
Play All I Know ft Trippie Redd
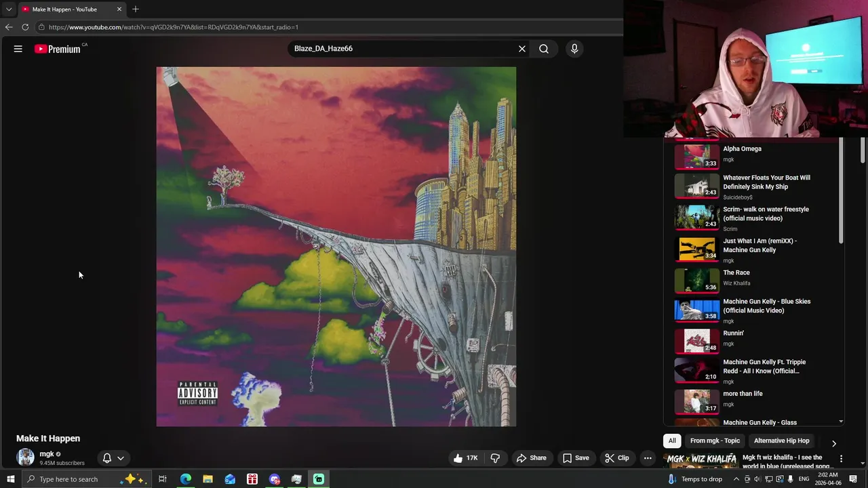coord(753,371)
